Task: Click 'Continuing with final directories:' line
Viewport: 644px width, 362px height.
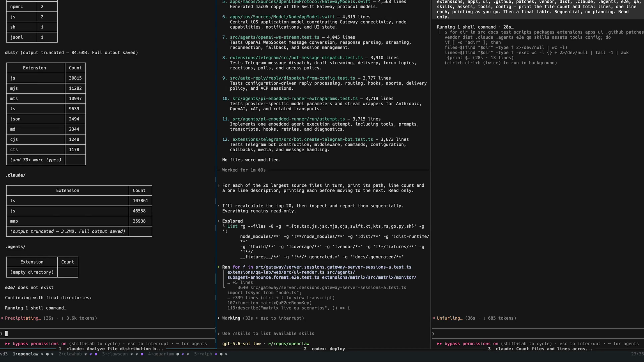Action: [48, 298]
